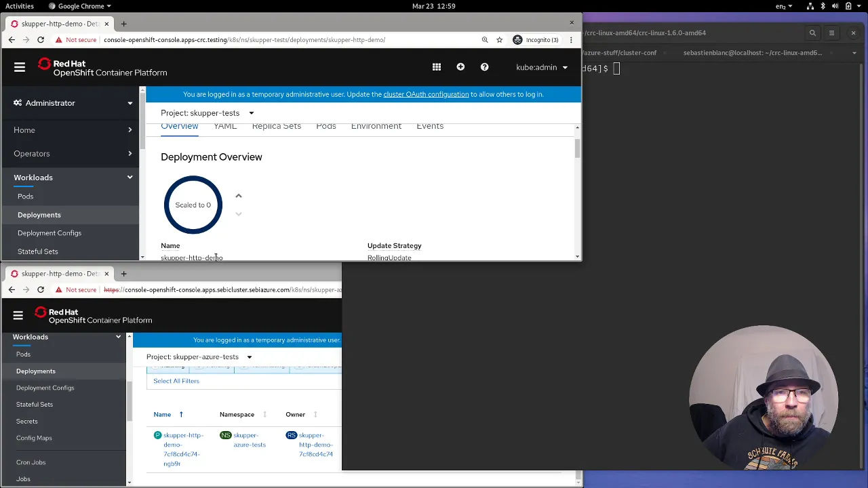Open kube:admin user dropdown
The image size is (868, 488).
(542, 67)
